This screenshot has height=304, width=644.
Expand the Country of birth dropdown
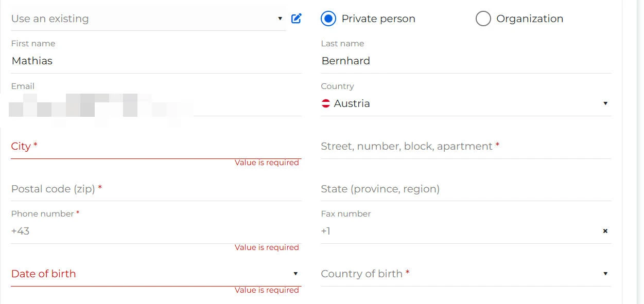pos(605,274)
